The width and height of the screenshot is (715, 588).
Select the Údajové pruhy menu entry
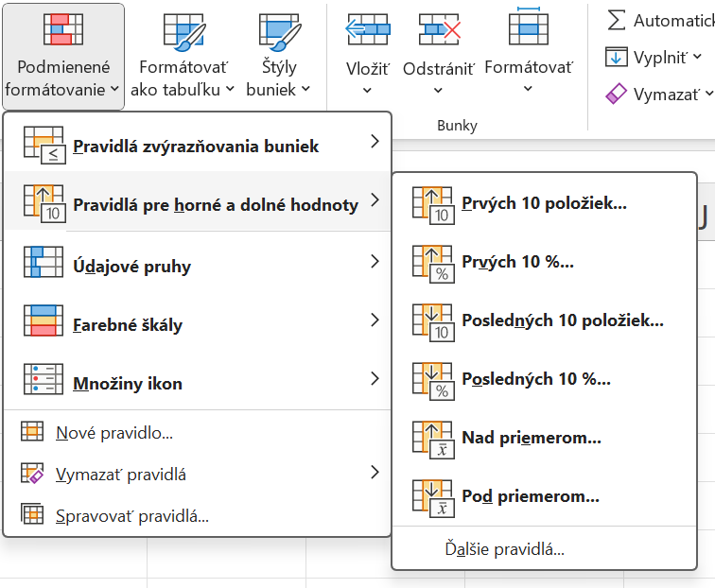(x=197, y=262)
